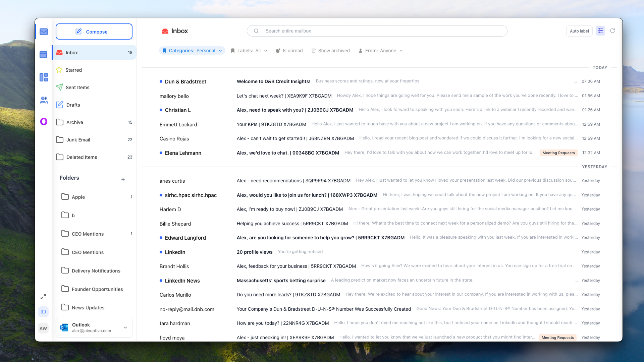Open the Categories: Personal dropdown
The width and height of the screenshot is (644, 362).
pyautogui.click(x=192, y=51)
